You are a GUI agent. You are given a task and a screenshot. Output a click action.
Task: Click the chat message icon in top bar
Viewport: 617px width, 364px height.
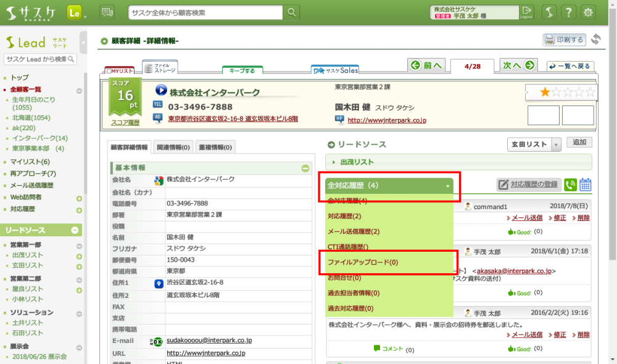coord(107,12)
